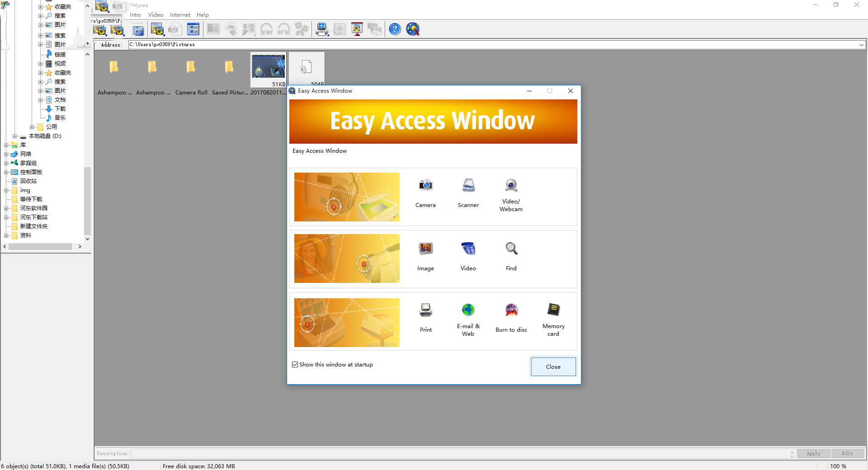Screen dimensions: 868x470
Task: Open the Image editing option
Action: [425, 249]
